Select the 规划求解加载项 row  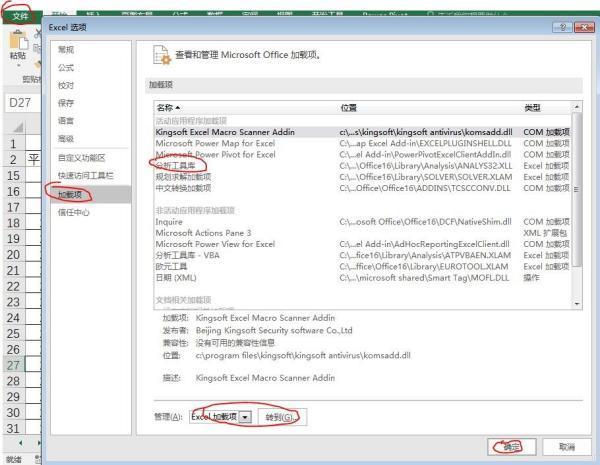tap(362, 177)
